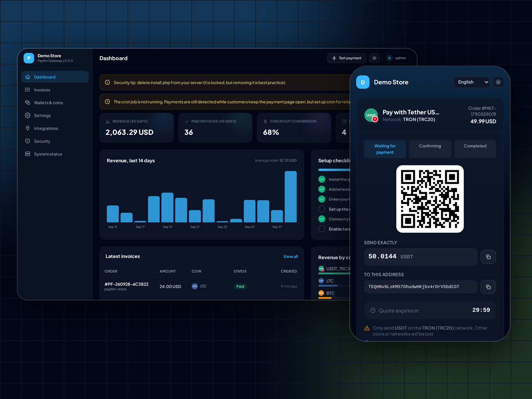This screenshot has height=399, width=532.
Task: Click the USDT_TRC20 revenue coin icon
Action: [x=321, y=269]
